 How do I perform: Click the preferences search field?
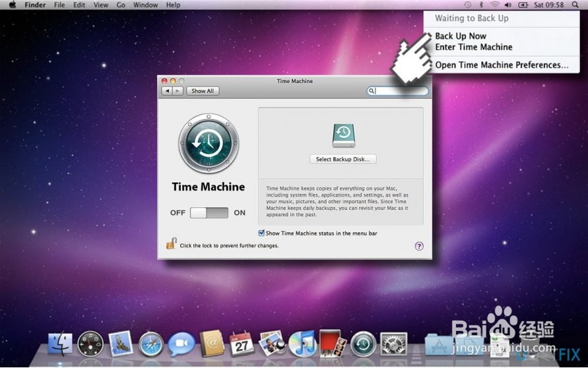[x=397, y=91]
